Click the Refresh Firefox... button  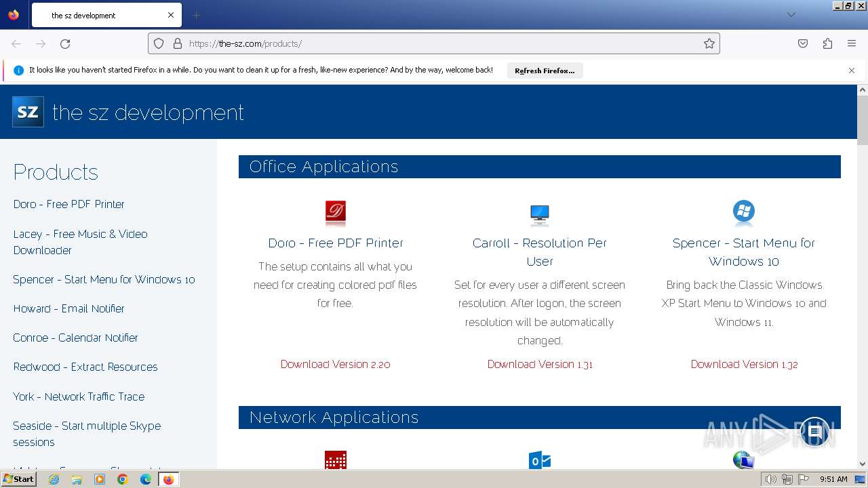point(545,70)
